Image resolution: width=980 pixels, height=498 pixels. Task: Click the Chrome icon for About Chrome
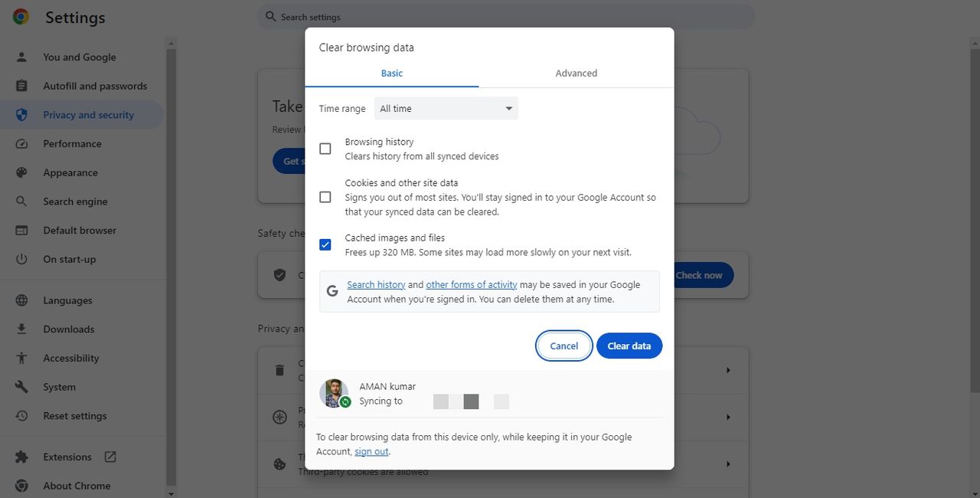(x=21, y=486)
